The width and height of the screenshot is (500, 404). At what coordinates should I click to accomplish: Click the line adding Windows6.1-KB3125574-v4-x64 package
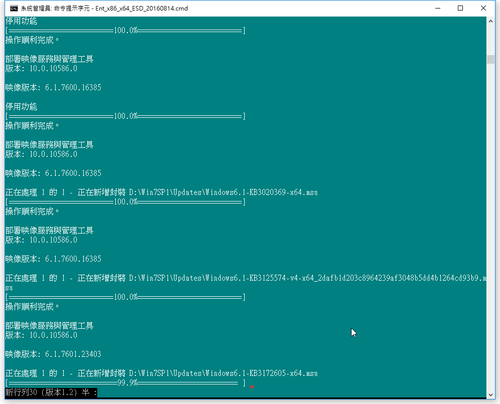[246, 278]
